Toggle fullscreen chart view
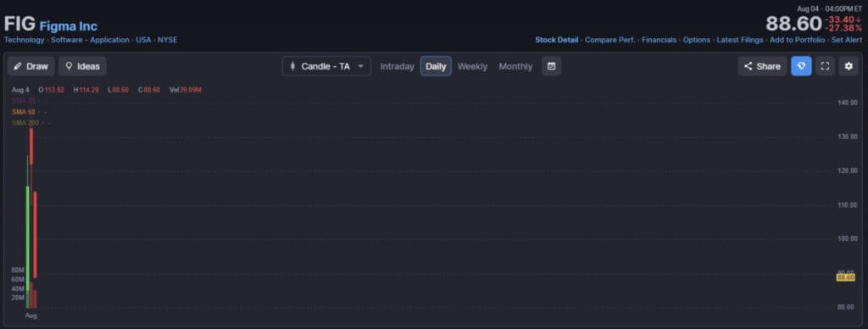This screenshot has width=868, height=329. [825, 66]
